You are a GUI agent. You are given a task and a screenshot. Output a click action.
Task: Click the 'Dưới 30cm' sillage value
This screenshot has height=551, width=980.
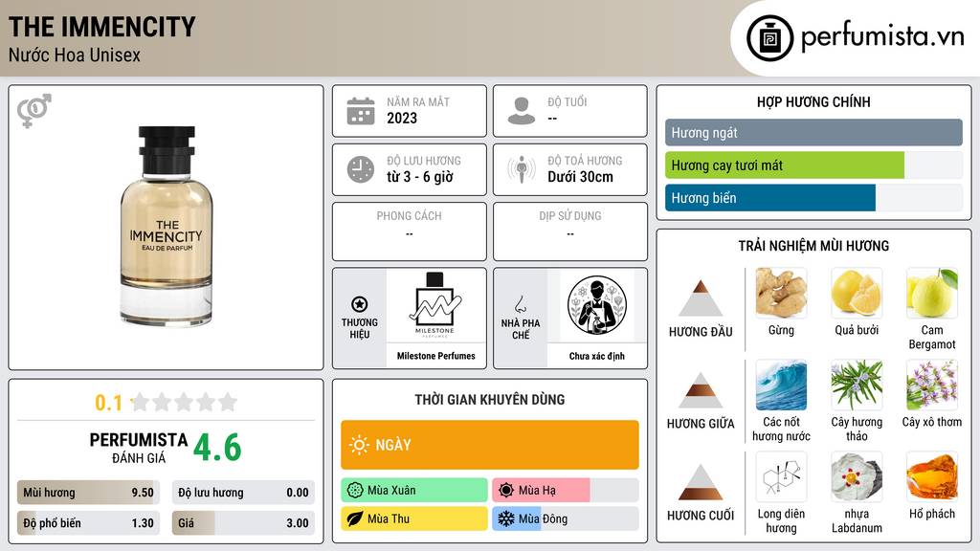(581, 177)
